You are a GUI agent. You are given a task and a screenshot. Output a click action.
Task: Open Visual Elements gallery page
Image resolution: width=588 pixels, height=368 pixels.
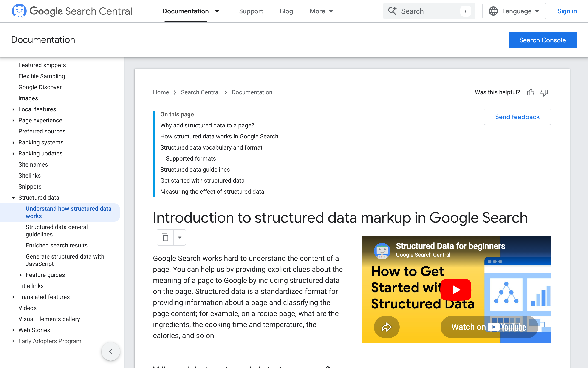point(49,319)
